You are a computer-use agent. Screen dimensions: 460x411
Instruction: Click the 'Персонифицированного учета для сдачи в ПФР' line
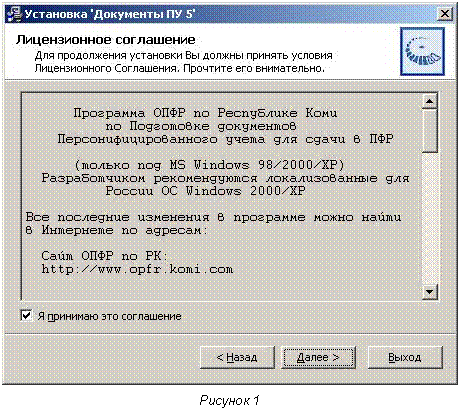(x=225, y=139)
